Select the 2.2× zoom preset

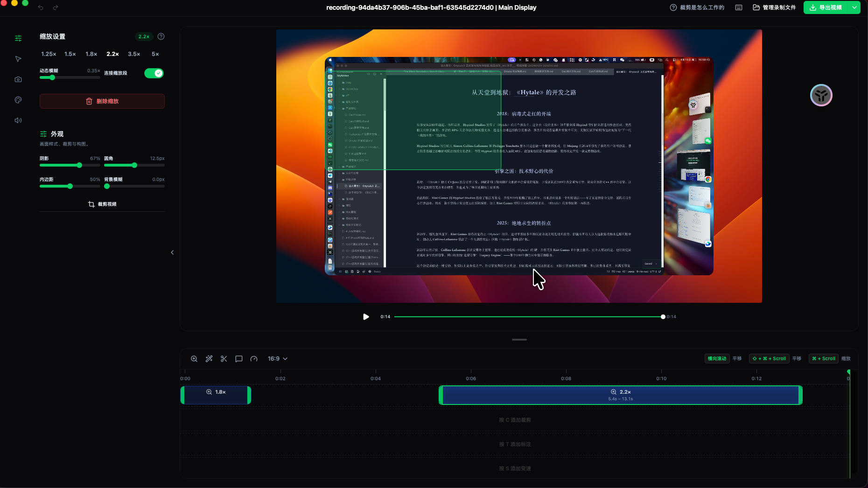click(x=112, y=54)
